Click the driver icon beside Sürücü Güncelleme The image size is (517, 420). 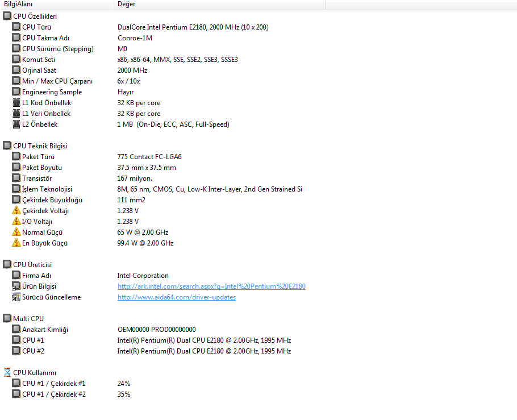pyautogui.click(x=16, y=297)
